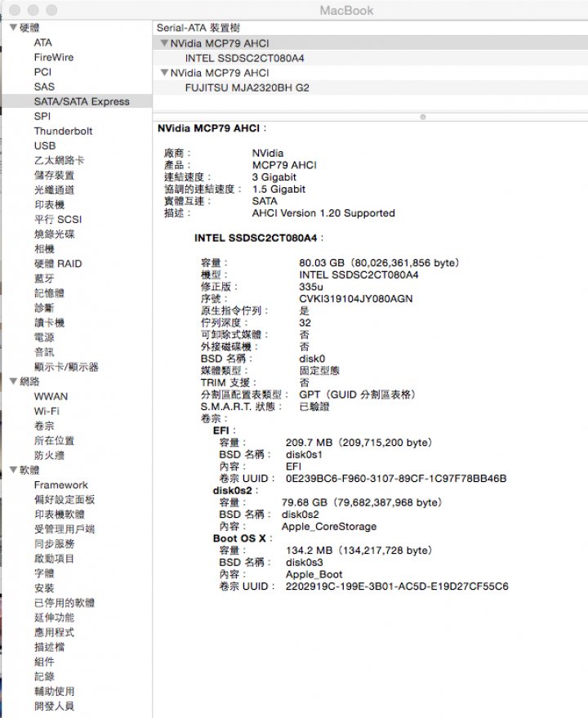Open 相機 camera entry
The width and height of the screenshot is (588, 718).
[x=44, y=248]
